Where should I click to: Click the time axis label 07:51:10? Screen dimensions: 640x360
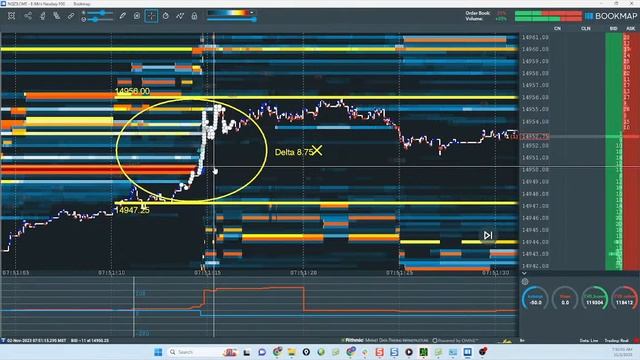coord(112,273)
